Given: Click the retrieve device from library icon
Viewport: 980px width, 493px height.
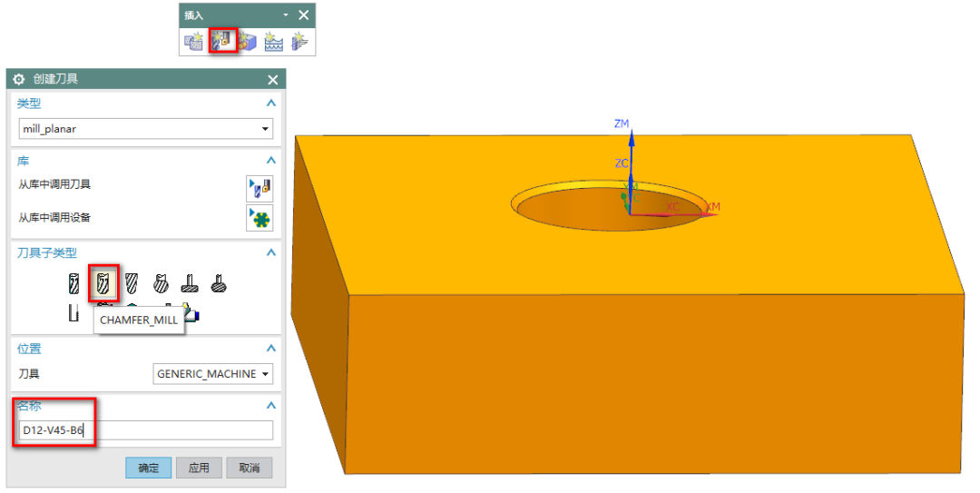Looking at the screenshot, I should pyautogui.click(x=260, y=218).
